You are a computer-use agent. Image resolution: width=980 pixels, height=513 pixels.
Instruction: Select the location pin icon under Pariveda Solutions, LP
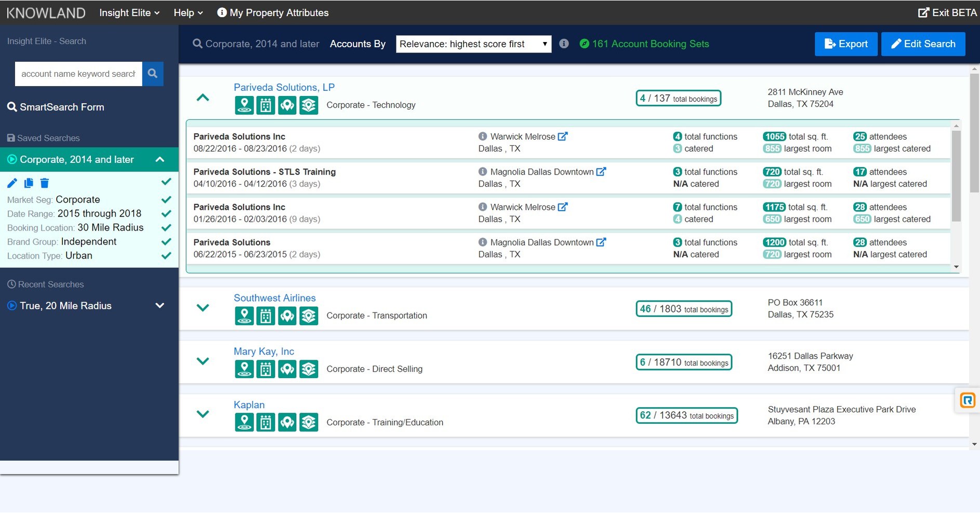tap(244, 105)
